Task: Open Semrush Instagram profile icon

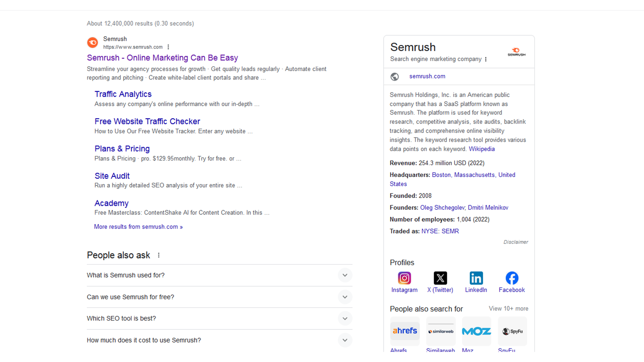Action: coord(405,278)
